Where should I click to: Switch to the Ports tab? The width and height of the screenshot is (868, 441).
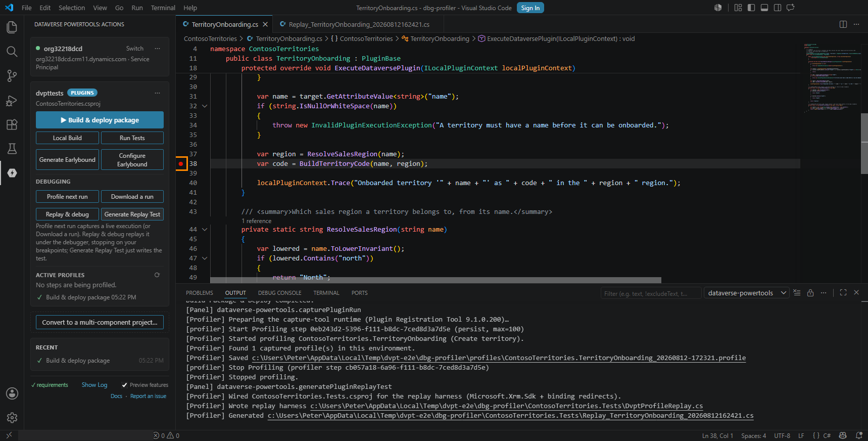[360, 293]
